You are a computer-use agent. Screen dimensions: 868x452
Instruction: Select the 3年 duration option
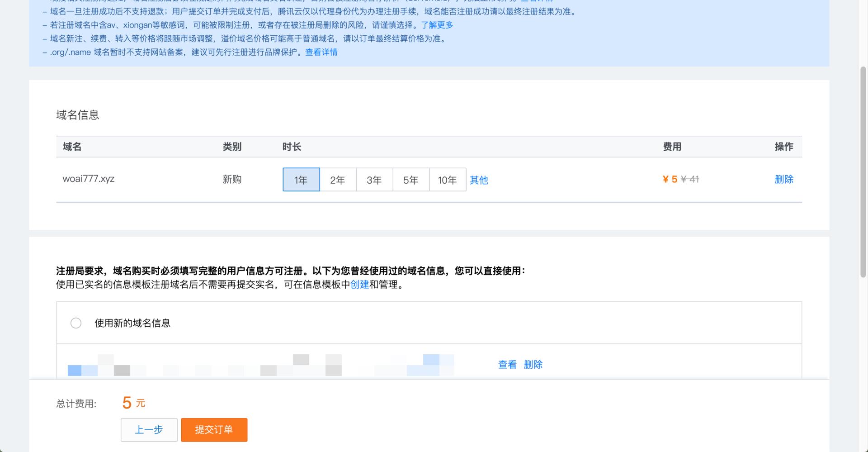(374, 180)
